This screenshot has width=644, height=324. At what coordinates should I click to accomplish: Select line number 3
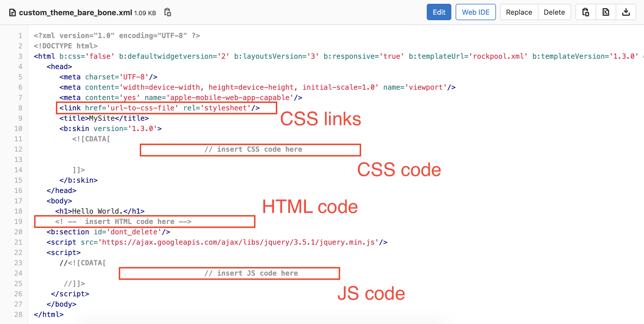(20, 56)
